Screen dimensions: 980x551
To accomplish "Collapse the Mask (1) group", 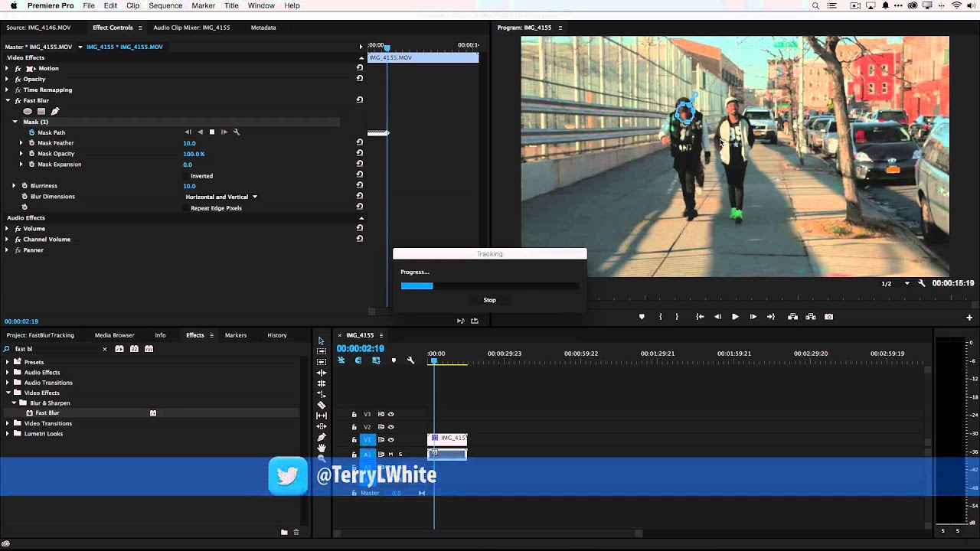I will coord(15,122).
